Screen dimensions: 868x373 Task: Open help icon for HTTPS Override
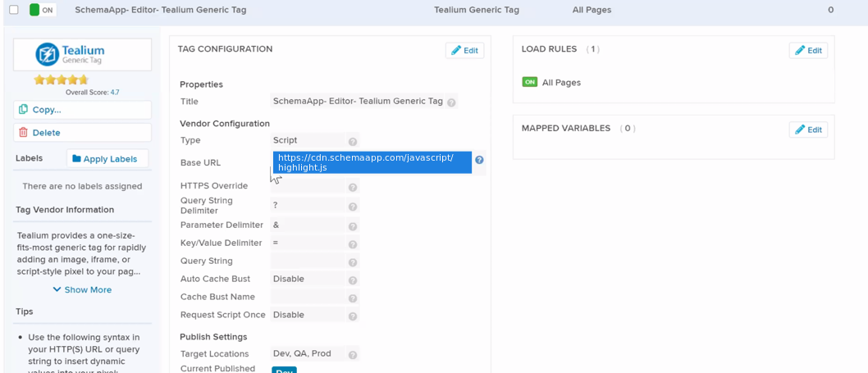tap(353, 188)
